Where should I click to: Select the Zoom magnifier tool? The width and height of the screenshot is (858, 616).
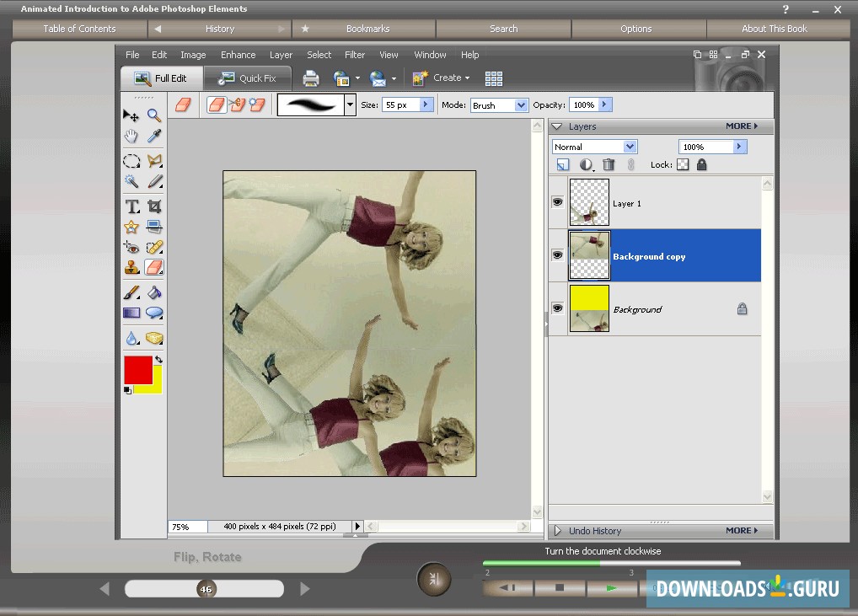click(154, 115)
